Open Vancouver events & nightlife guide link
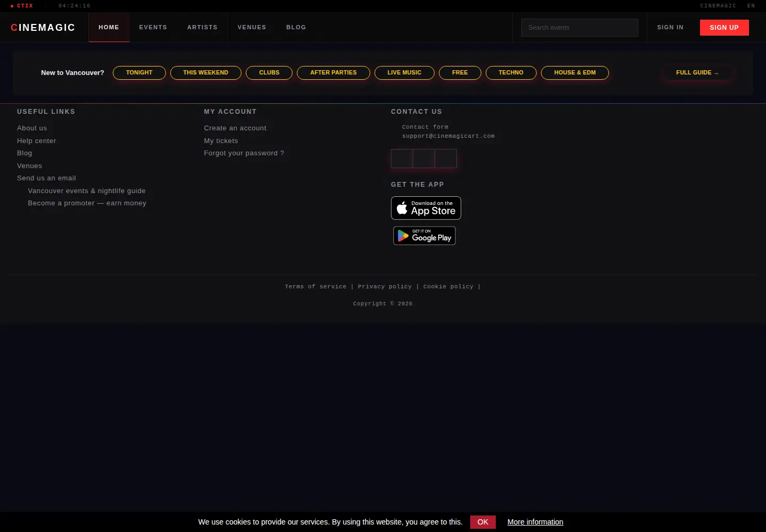Screen dimensions: 766x532 [87, 191]
